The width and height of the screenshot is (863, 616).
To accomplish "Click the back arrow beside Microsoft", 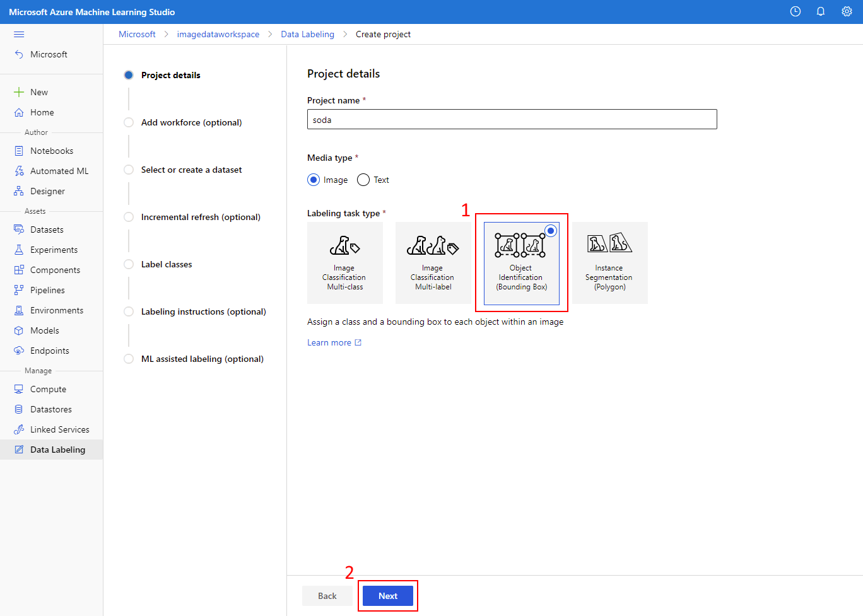I will click(19, 54).
